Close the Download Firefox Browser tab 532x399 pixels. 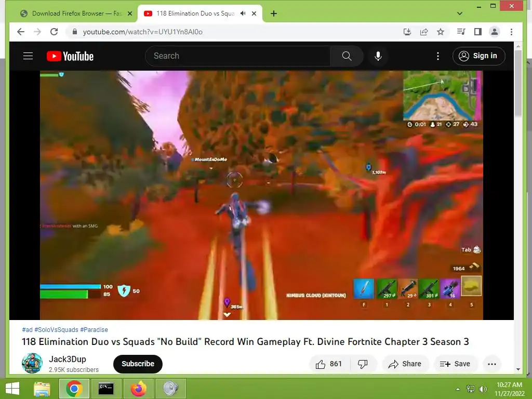pos(129,14)
